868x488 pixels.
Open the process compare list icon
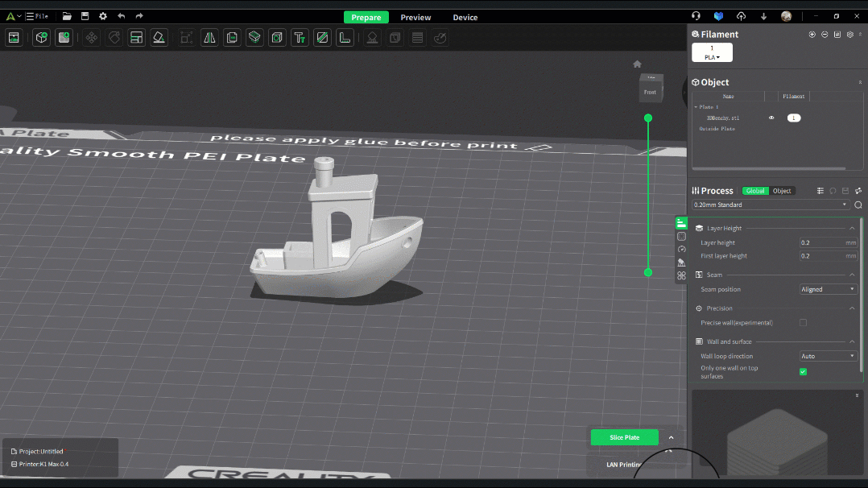click(x=820, y=191)
